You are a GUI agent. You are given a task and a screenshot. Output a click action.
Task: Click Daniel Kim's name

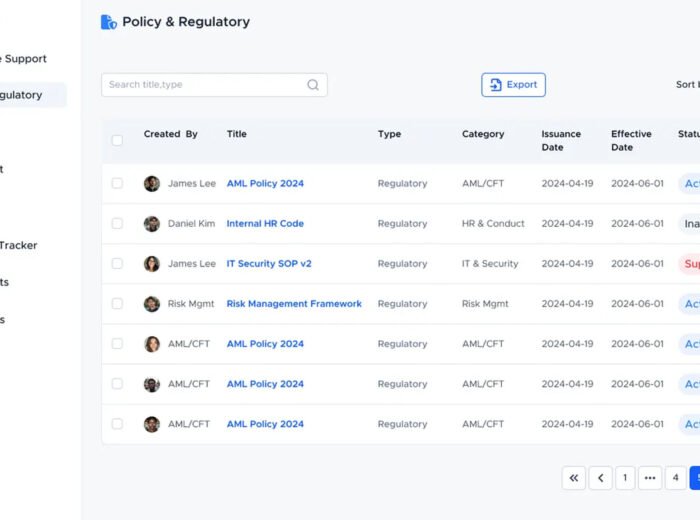click(x=192, y=224)
